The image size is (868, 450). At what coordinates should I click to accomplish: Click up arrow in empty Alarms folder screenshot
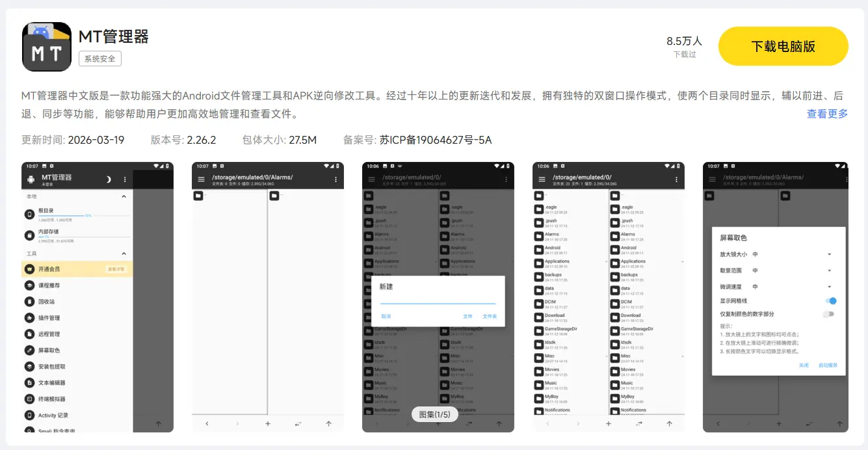(328, 423)
